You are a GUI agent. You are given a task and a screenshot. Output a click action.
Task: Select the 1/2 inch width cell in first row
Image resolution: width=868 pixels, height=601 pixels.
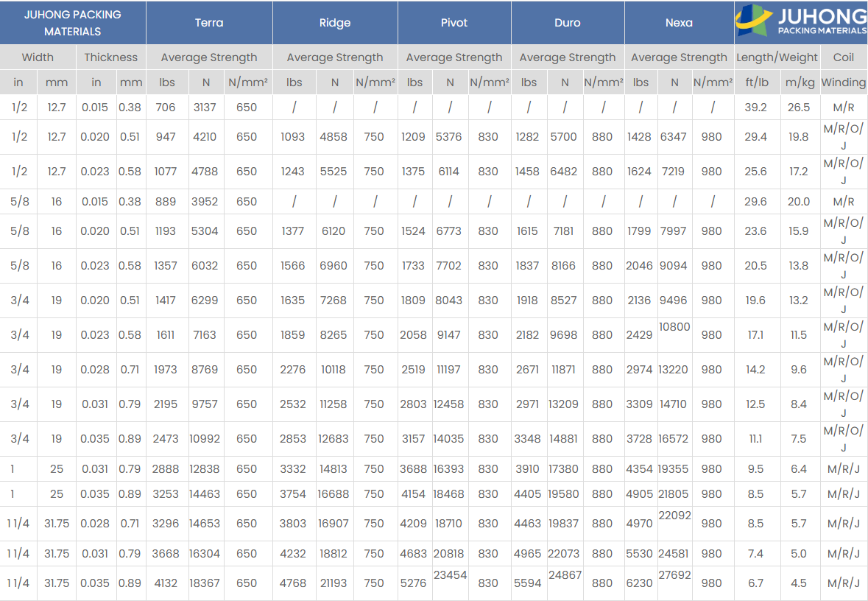pos(18,108)
